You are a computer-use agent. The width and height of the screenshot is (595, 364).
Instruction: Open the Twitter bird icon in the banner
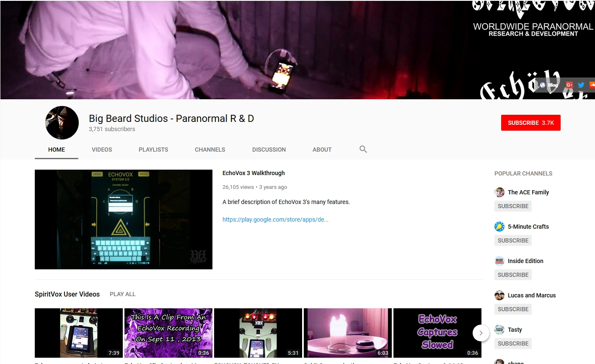click(581, 85)
